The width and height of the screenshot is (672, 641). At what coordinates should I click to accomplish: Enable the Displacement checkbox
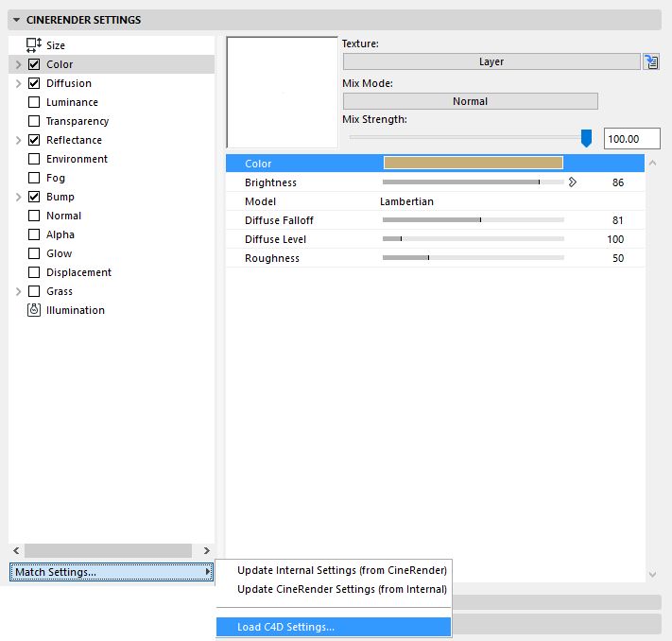pyautogui.click(x=34, y=272)
